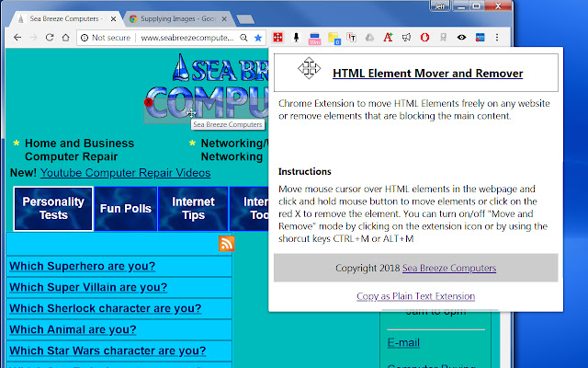This screenshot has width=588, height=368.
Task: Click the Copy as Plain Text extension icon
Action: pyautogui.click(x=351, y=38)
